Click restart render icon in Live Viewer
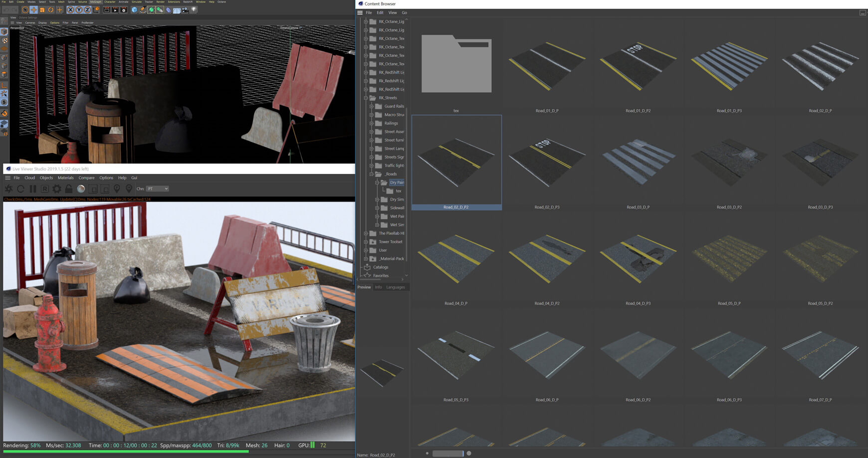 tap(20, 189)
